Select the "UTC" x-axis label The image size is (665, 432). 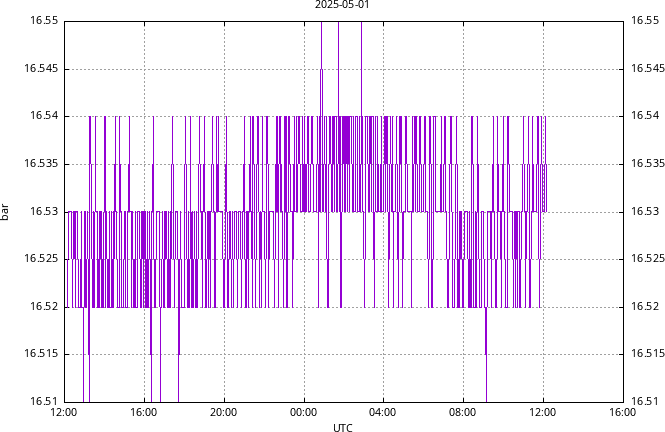(343, 427)
